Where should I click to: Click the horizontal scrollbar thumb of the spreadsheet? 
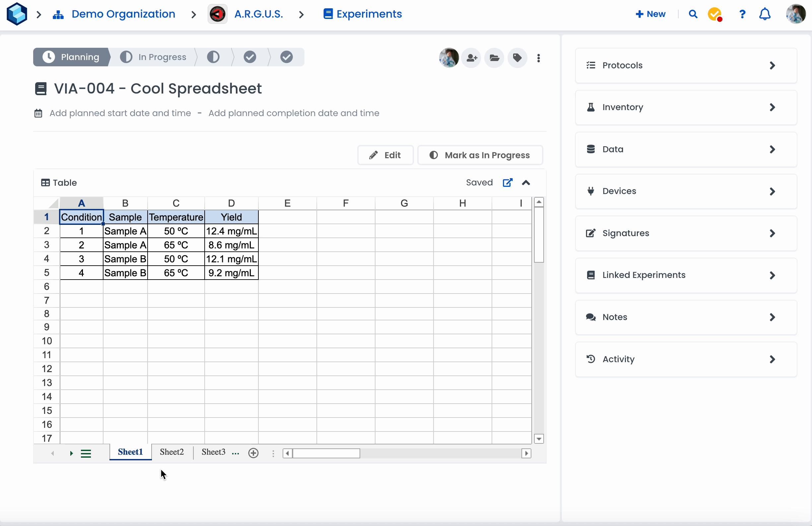click(326, 453)
